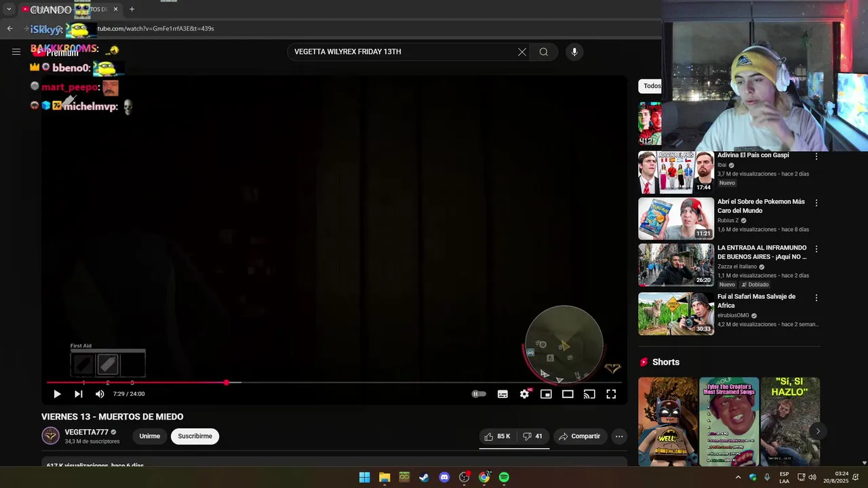Open the Batman WELL short
The image size is (868, 488).
668,422
